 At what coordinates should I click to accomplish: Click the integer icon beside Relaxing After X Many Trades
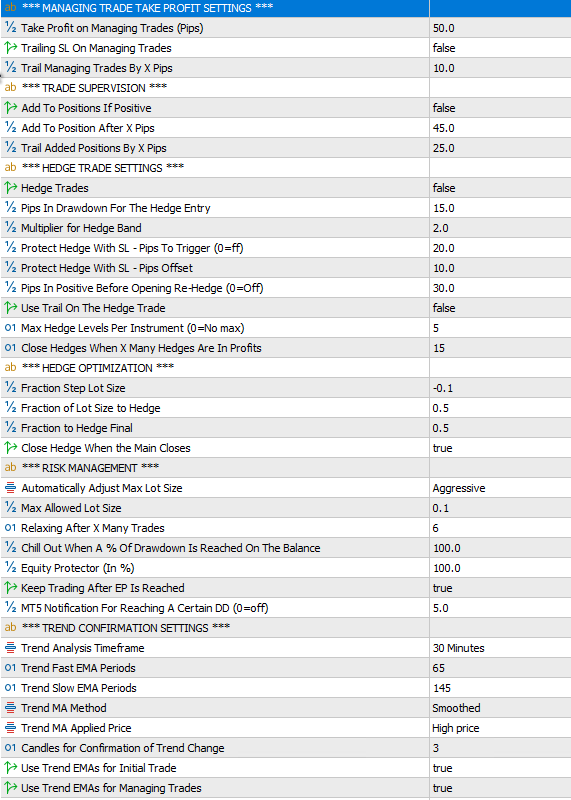point(10,528)
